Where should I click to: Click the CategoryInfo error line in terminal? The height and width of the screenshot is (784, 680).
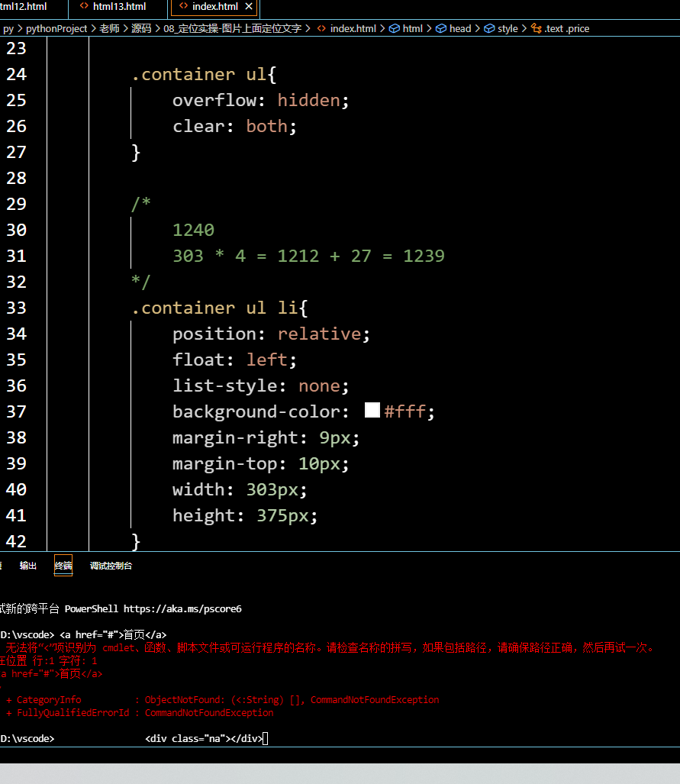click(x=223, y=699)
